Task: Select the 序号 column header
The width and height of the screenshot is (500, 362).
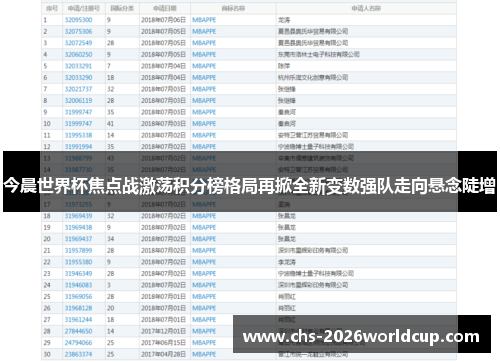Action: (52, 8)
